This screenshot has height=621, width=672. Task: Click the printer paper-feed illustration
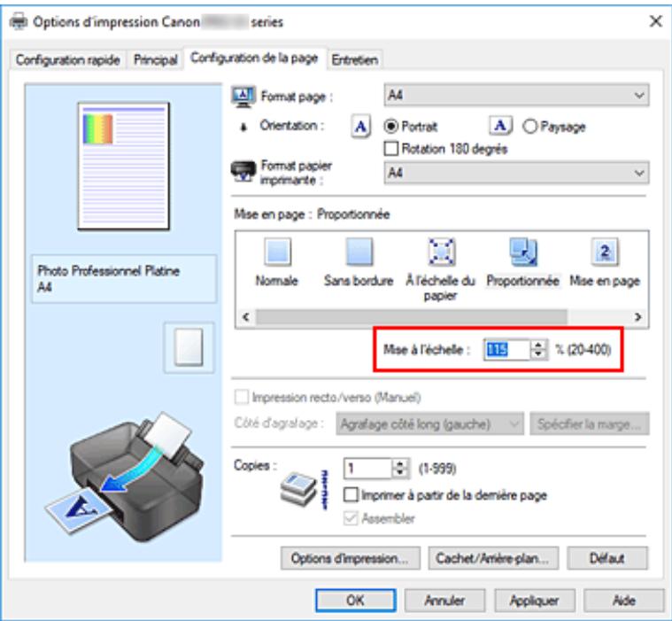[x=125, y=476]
